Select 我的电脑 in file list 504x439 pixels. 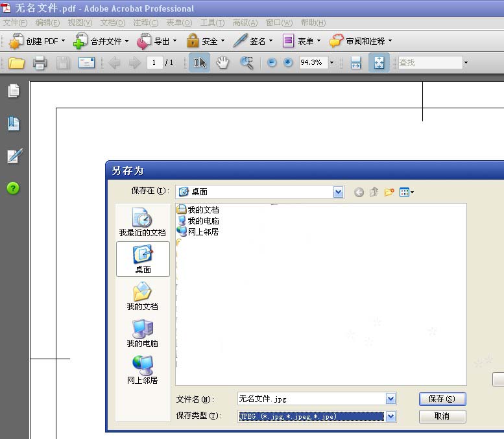pos(198,220)
